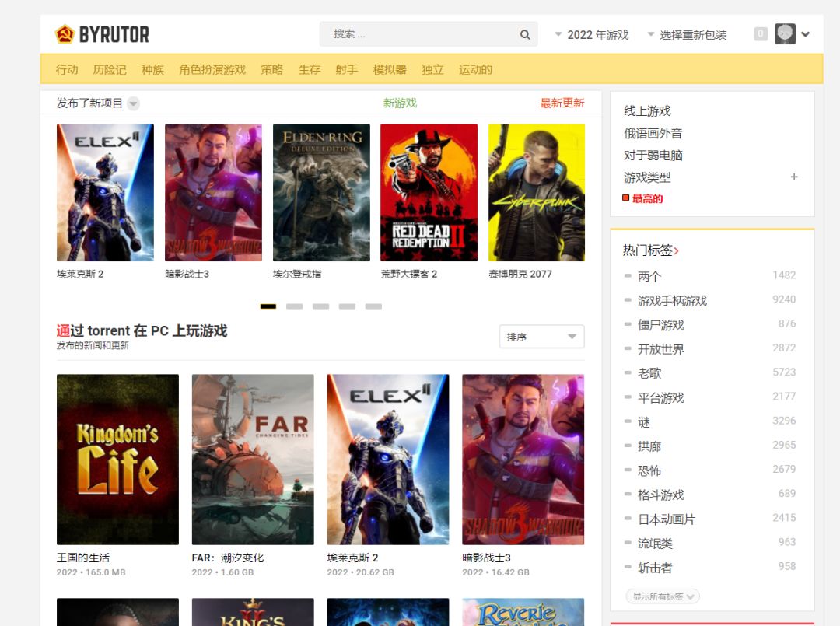Expand 游戏类型 with the plus sign
Viewport: 840px width, 626px height.
[794, 177]
